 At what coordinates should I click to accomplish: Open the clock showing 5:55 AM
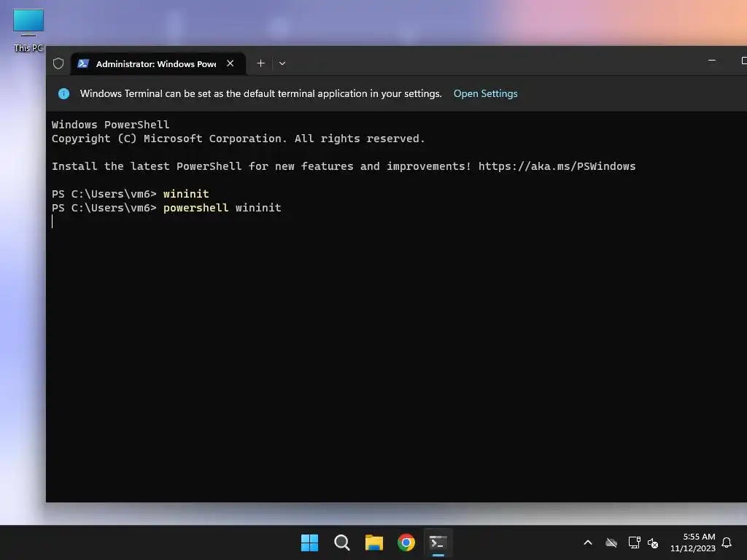(693, 542)
